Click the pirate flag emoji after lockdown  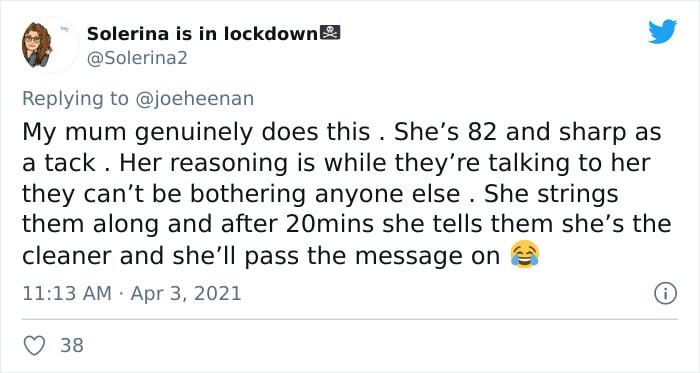pos(330,33)
